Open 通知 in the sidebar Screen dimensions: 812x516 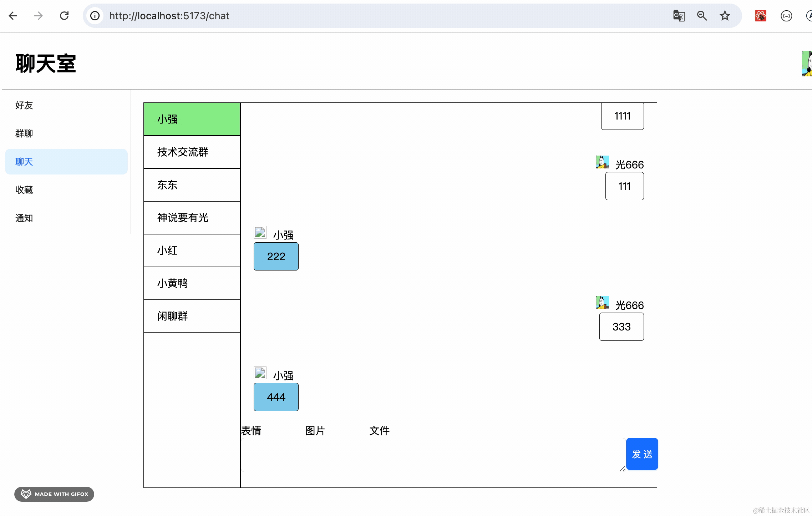point(24,218)
